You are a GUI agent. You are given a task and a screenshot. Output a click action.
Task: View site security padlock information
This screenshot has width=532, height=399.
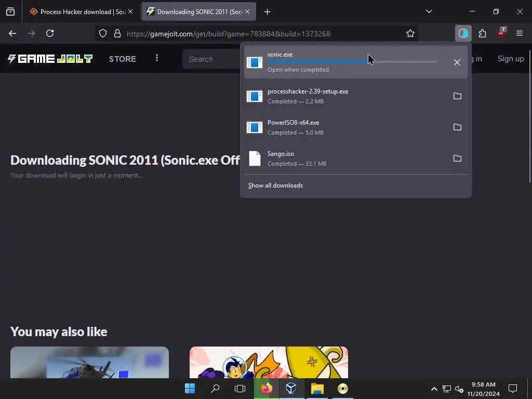117,33
